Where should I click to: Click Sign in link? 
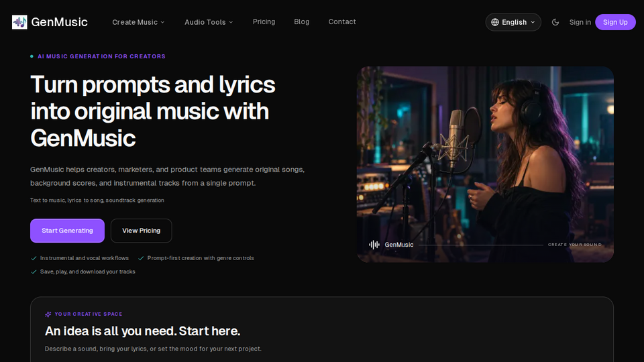click(x=580, y=22)
